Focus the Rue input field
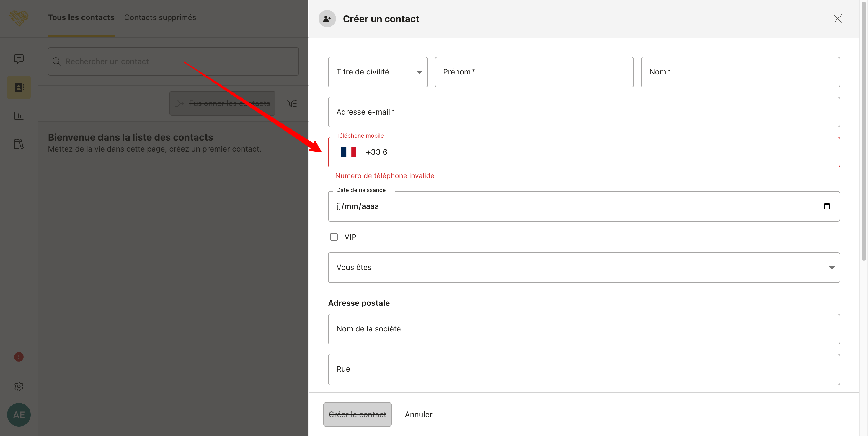This screenshot has width=868, height=436. 584,369
